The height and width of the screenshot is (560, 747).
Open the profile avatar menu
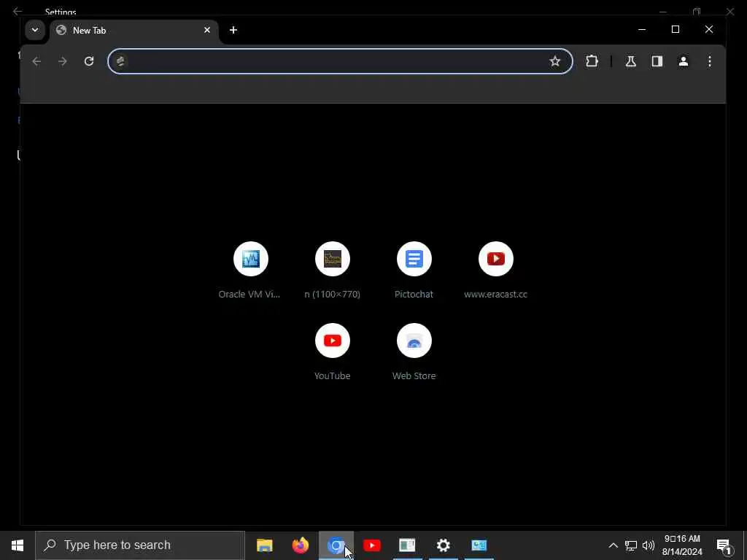tap(683, 61)
